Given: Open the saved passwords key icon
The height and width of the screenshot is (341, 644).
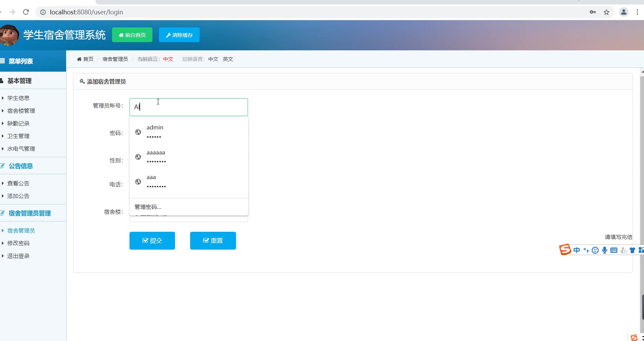Looking at the screenshot, I should [593, 12].
